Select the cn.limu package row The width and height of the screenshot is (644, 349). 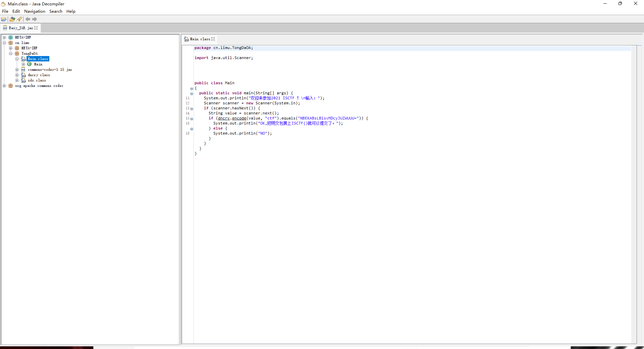(x=22, y=43)
